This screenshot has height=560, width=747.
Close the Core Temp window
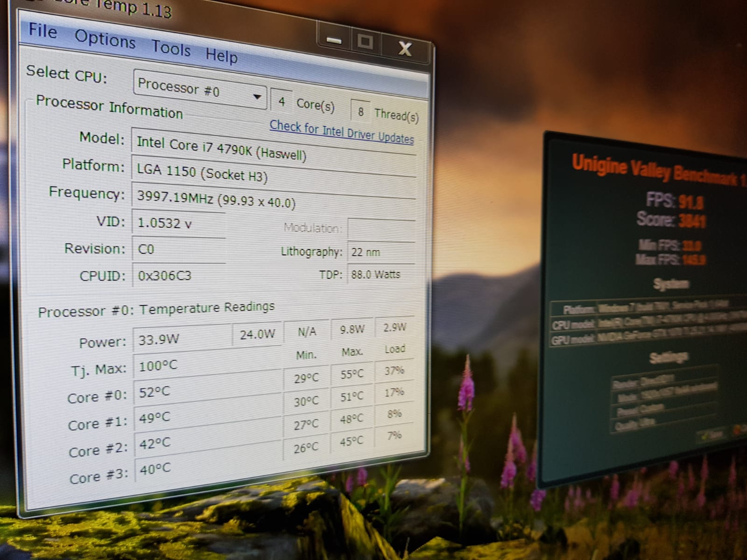coord(404,49)
